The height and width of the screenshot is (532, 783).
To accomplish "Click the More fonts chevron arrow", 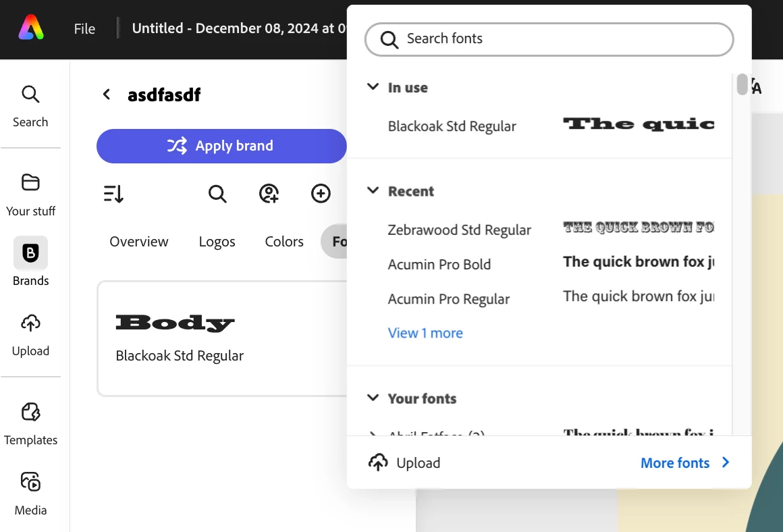I will pos(726,462).
